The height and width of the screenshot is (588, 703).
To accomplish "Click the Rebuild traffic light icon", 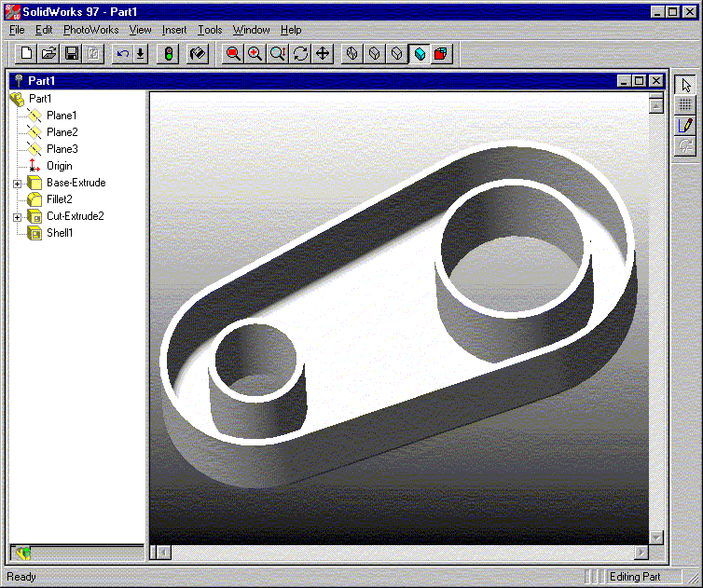I will [169, 54].
